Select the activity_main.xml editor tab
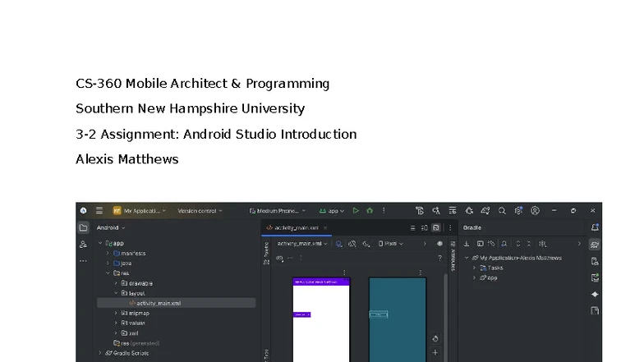Image resolution: width=644 pixels, height=362 pixels. [x=296, y=227]
